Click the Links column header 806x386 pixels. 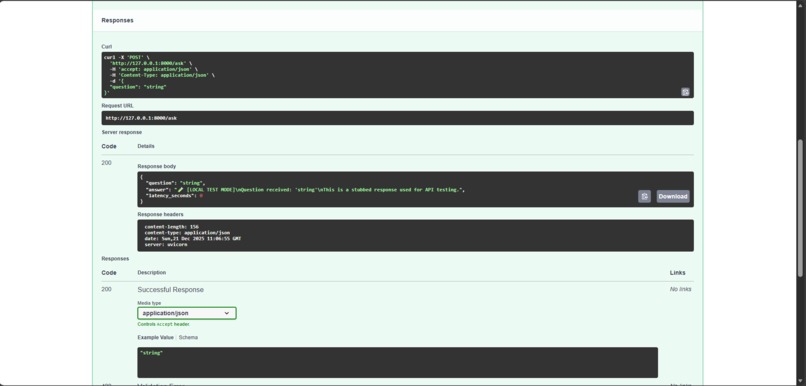pos(677,273)
